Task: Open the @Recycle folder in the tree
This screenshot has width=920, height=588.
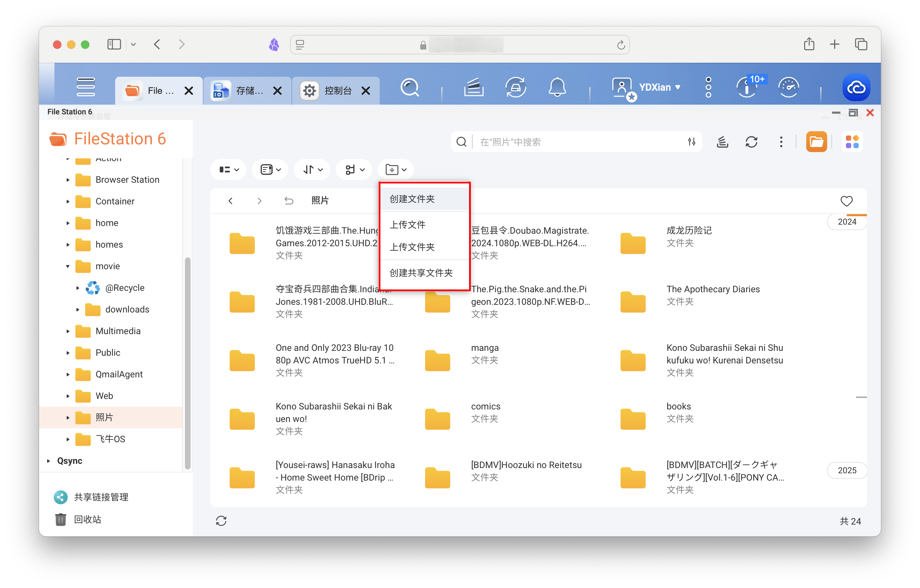Action: tap(125, 288)
